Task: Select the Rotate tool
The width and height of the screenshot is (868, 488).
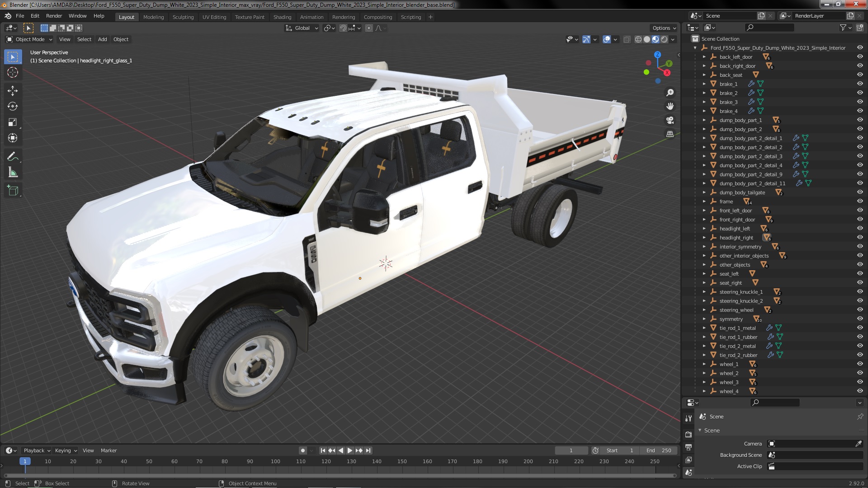Action: coord(13,107)
